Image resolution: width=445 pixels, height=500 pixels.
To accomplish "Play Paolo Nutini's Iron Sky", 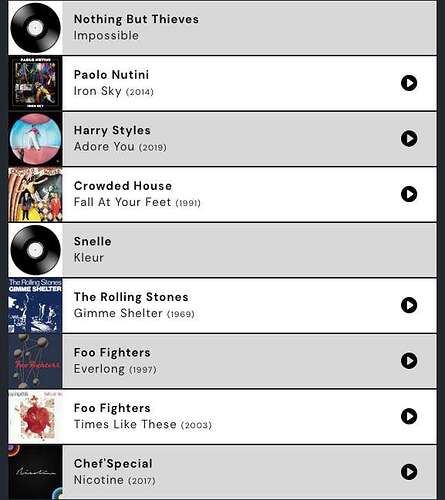I will point(409,83).
